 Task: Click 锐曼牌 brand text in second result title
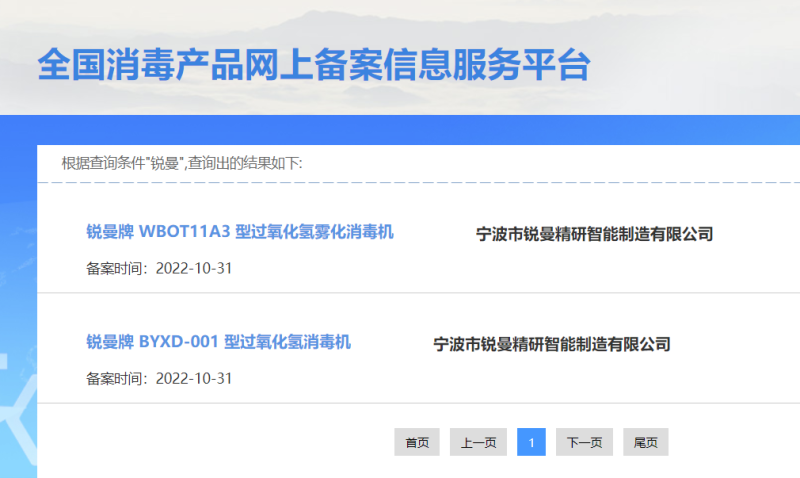click(x=110, y=342)
